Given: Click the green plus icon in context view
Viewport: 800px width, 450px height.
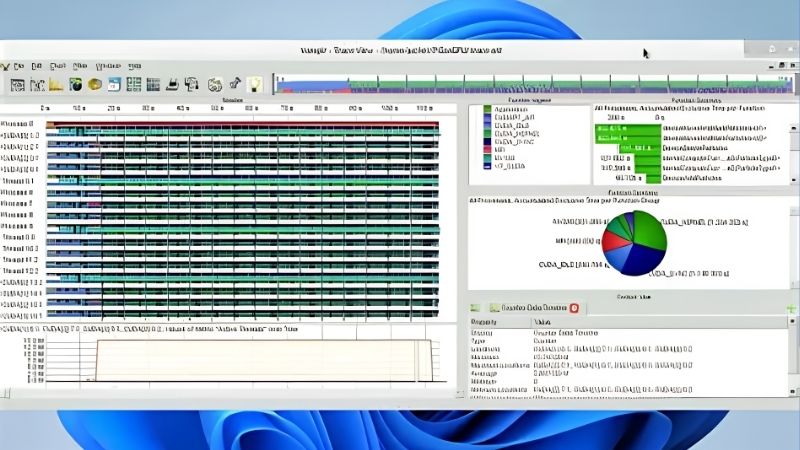Looking at the screenshot, I should tap(791, 309).
